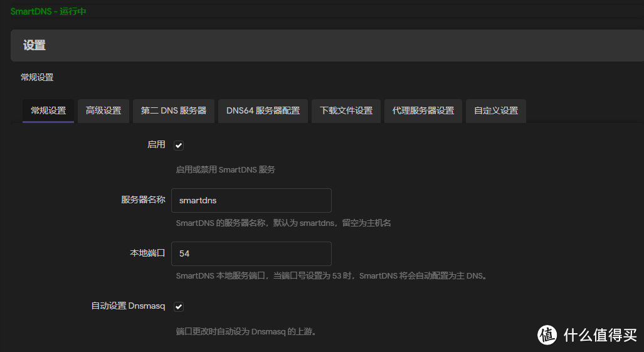This screenshot has width=644, height=352.
Task: Toggle the 启用 checkbox
Action: (x=179, y=146)
